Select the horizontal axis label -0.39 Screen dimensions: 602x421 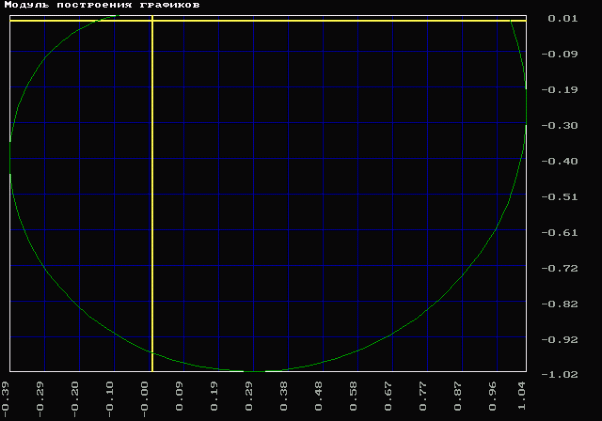coord(5,399)
